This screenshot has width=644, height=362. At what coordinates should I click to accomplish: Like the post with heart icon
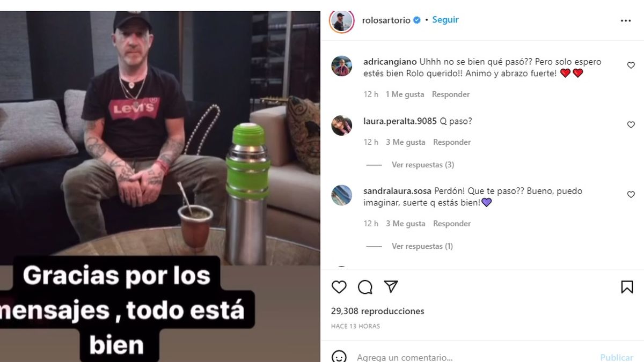pos(339,287)
